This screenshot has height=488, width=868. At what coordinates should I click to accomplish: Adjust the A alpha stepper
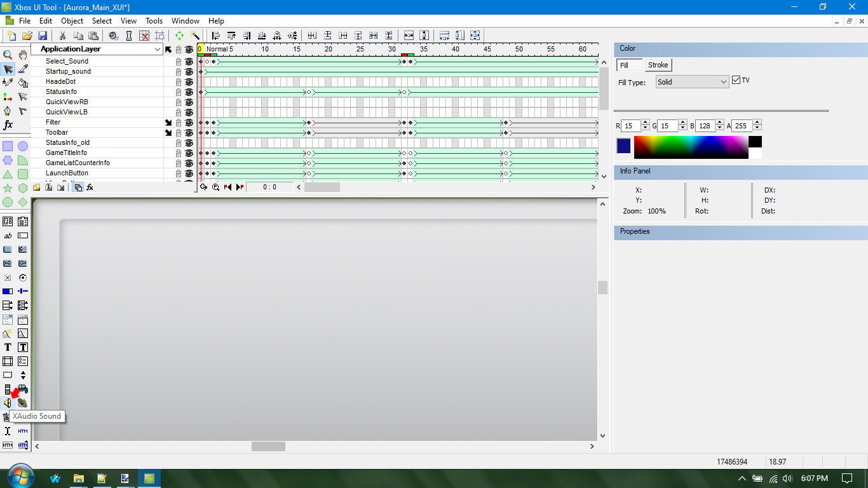[757, 126]
